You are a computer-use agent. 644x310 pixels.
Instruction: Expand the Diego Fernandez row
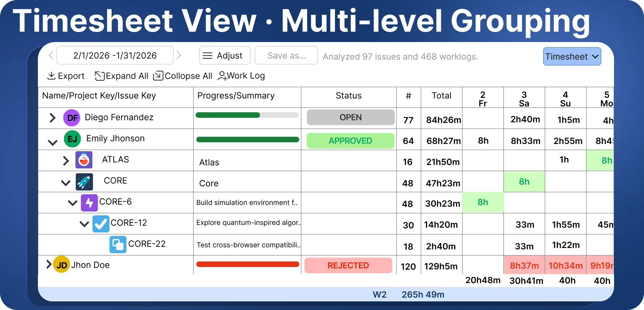point(52,118)
